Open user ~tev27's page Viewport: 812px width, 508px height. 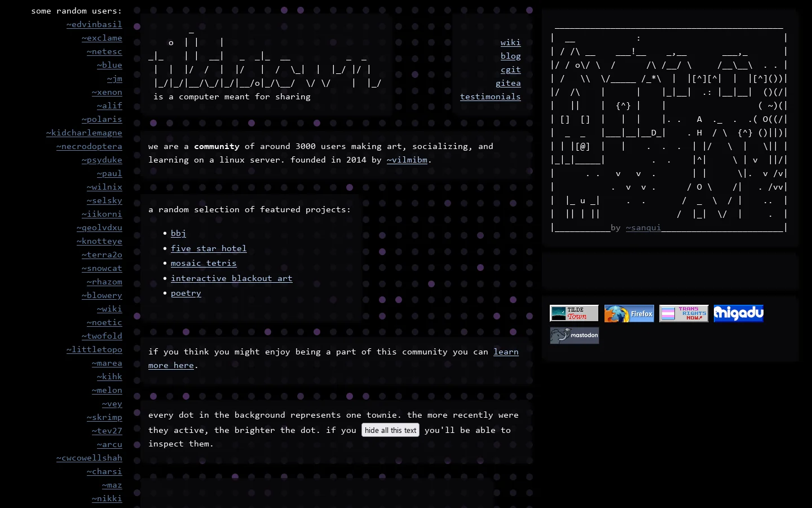tap(107, 431)
